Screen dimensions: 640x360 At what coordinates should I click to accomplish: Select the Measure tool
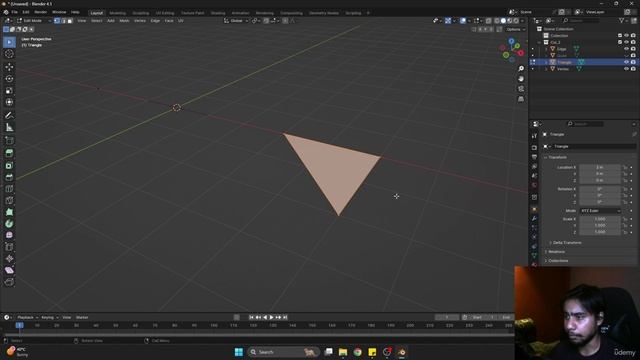9,127
